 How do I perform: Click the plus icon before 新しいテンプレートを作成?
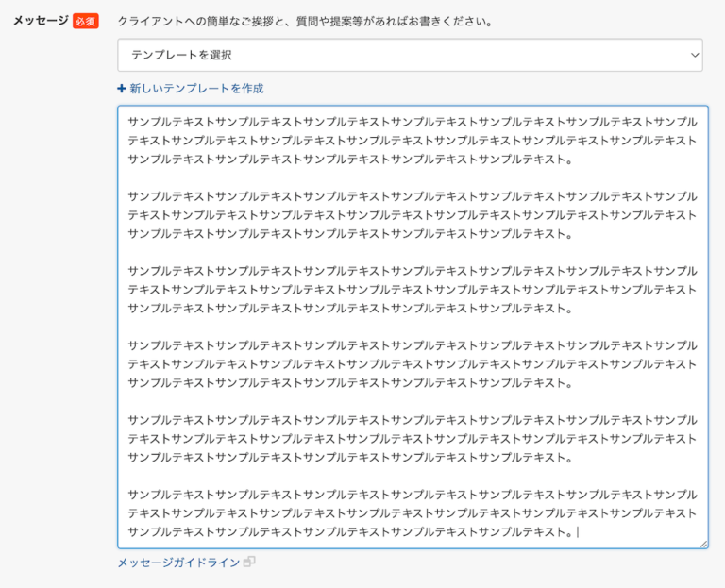[x=122, y=89]
